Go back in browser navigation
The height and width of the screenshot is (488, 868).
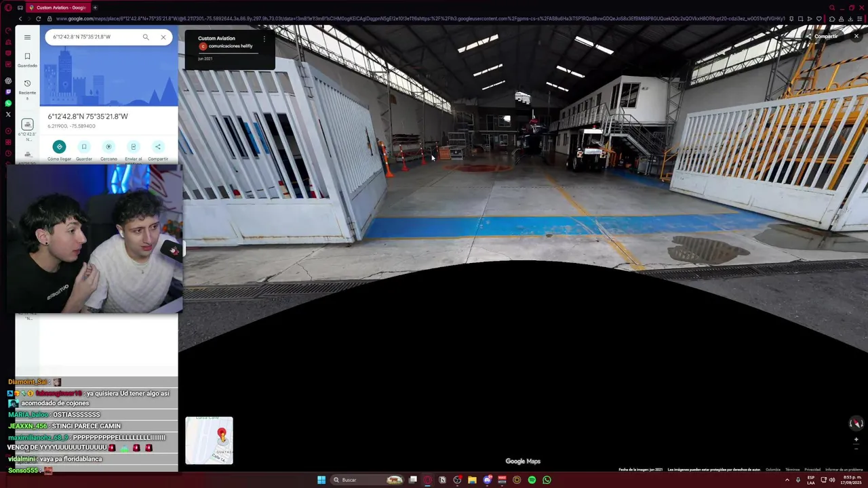(20, 19)
